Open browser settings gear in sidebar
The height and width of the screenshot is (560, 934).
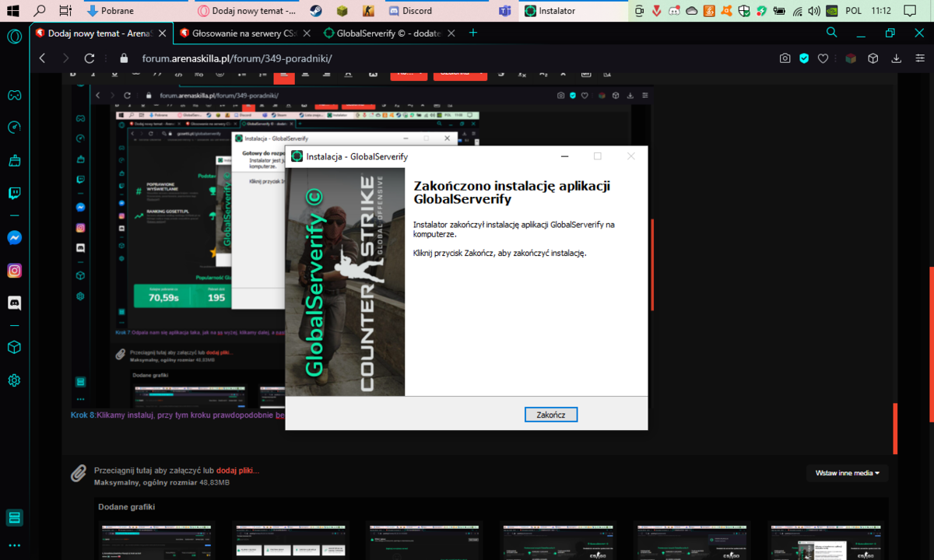coord(14,380)
